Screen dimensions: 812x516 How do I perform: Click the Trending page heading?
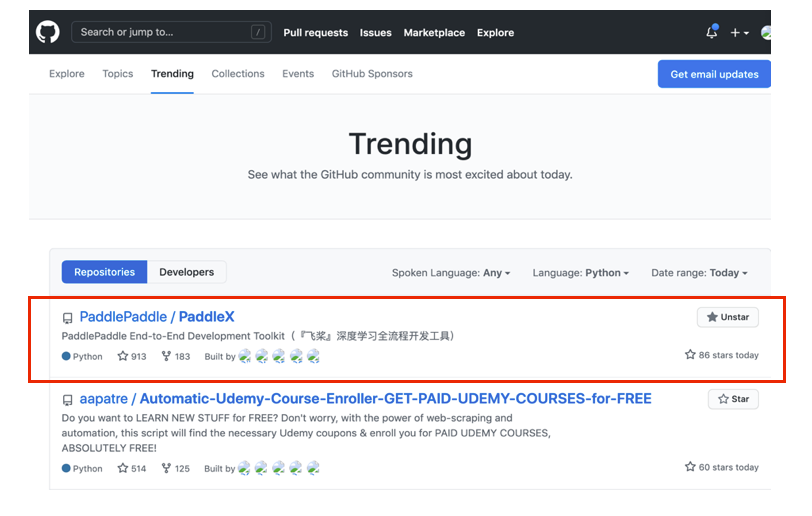pyautogui.click(x=410, y=144)
